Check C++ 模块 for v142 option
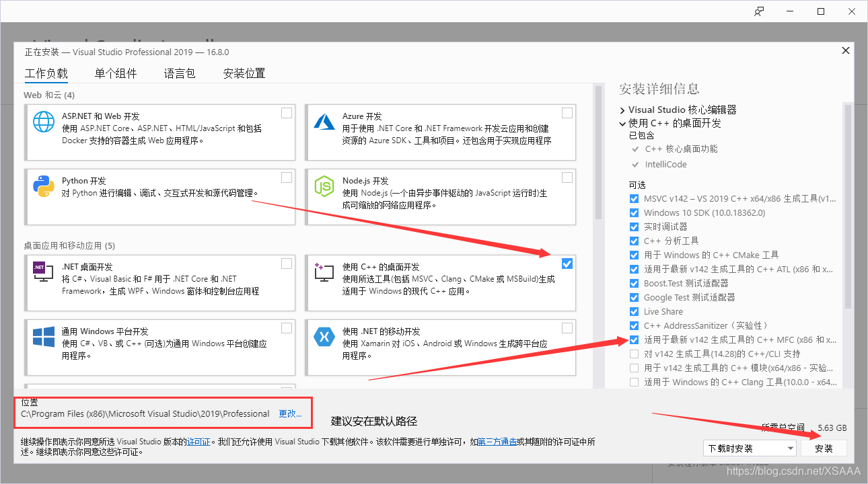This screenshot has width=868, height=484. coord(634,368)
